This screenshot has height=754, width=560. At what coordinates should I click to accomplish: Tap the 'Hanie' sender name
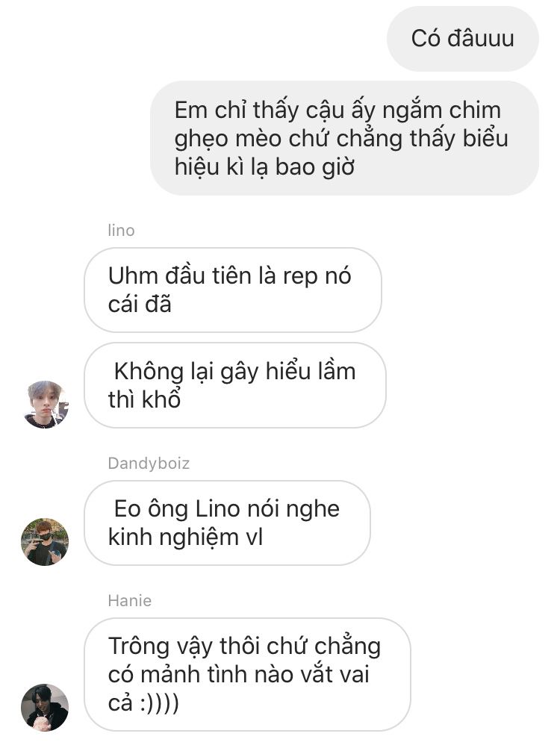[x=129, y=601]
